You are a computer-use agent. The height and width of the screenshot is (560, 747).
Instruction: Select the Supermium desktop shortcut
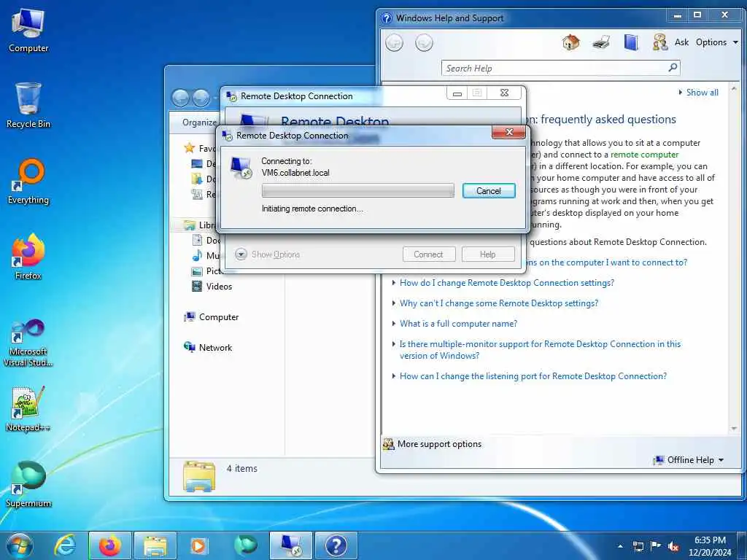pos(28,484)
